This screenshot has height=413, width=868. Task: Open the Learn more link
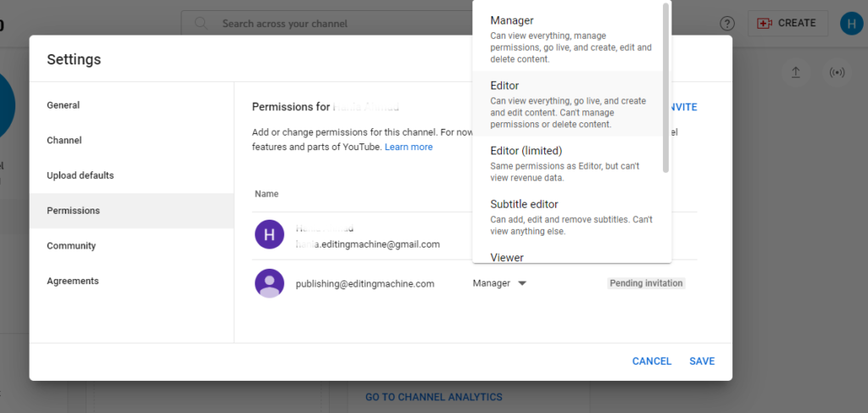(x=409, y=148)
